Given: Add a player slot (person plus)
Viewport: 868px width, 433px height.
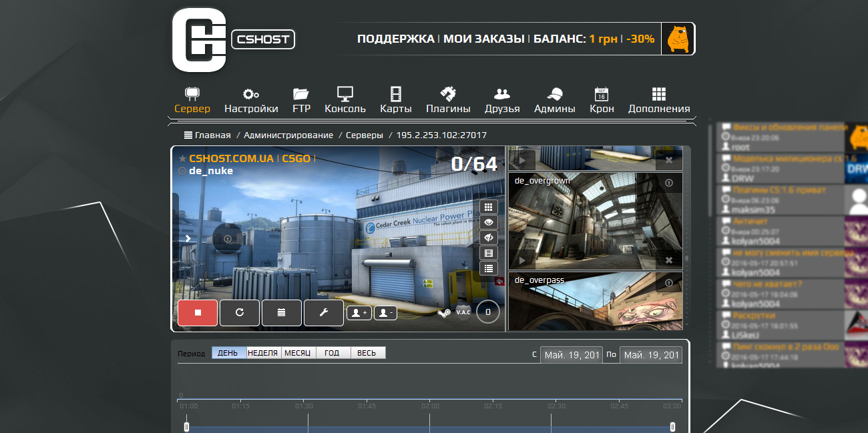Looking at the screenshot, I should (359, 312).
